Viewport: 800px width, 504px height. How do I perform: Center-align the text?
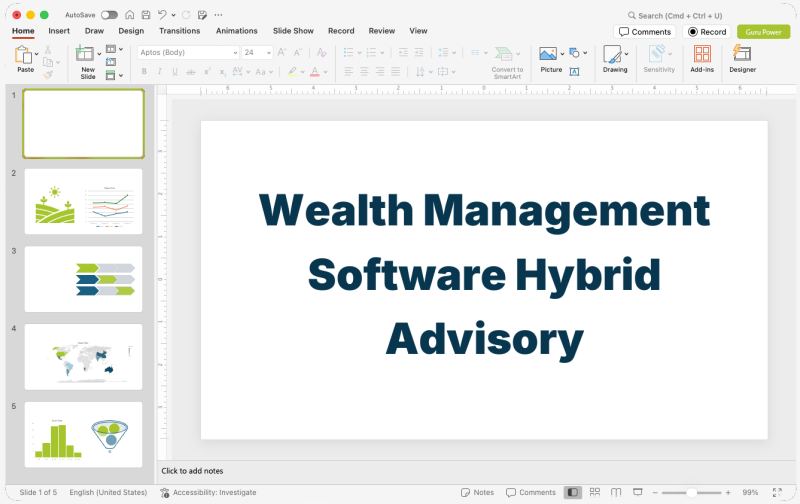pyautogui.click(x=364, y=71)
